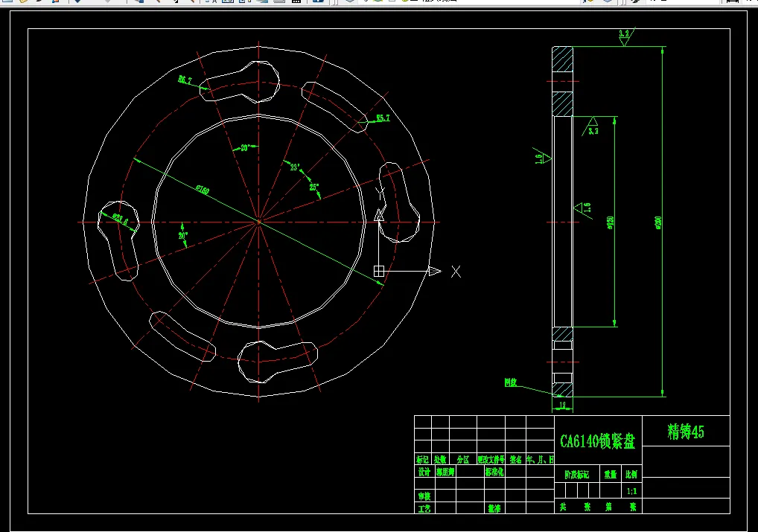The height and width of the screenshot is (532, 758).
Task: Select the 标准化 label in title block
Action: [x=494, y=472]
